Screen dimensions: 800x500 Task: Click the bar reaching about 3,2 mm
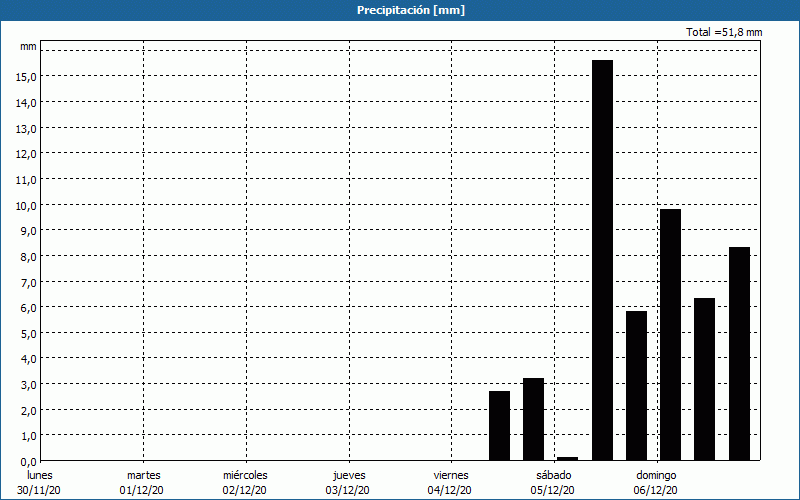[x=534, y=419]
